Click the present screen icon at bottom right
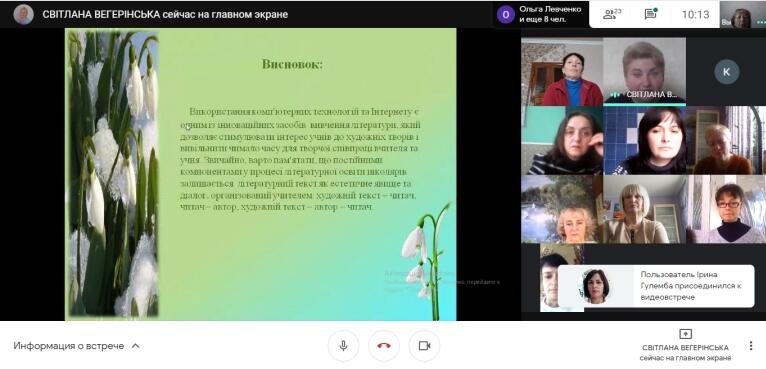Image resolution: width=766 pixels, height=369 pixels. coord(685,334)
